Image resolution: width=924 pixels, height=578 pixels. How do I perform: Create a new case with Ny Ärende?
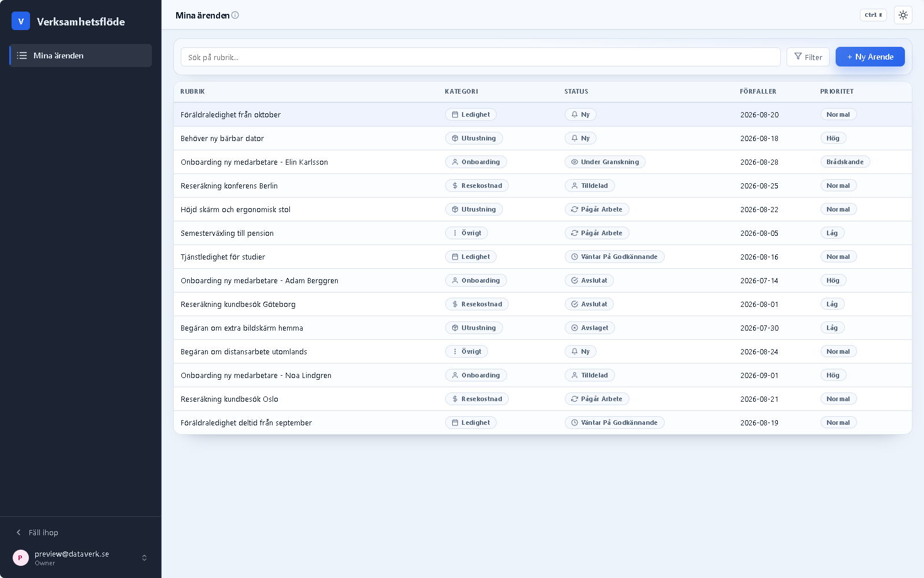coord(870,57)
